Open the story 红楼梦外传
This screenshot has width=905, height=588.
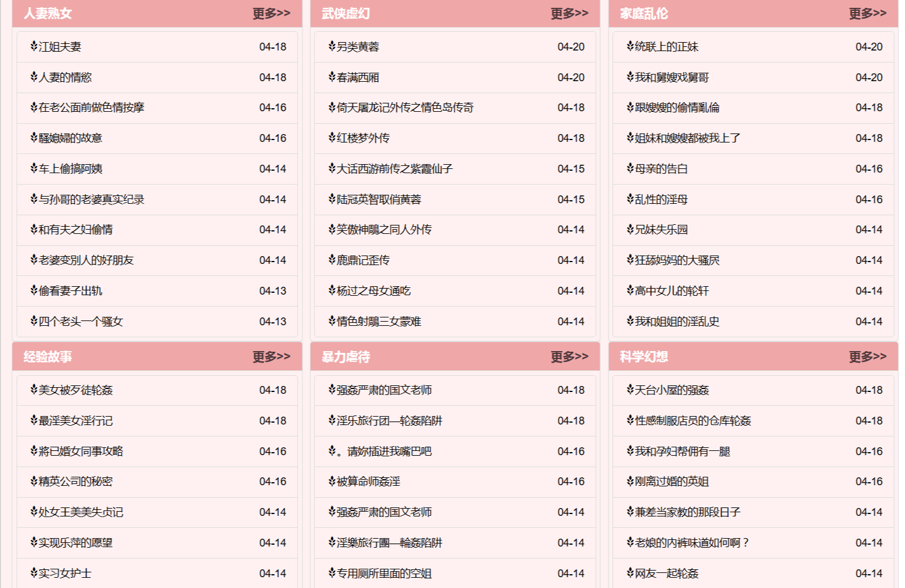tap(363, 138)
